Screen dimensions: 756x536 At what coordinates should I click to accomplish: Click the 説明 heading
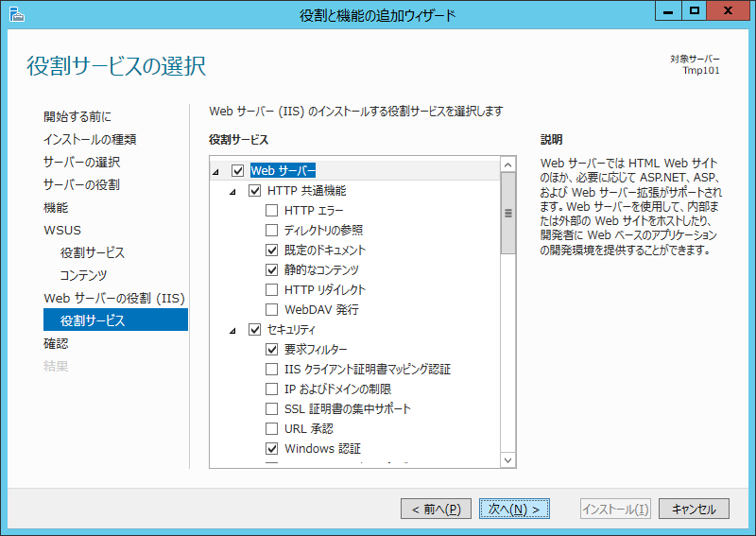[x=551, y=140]
